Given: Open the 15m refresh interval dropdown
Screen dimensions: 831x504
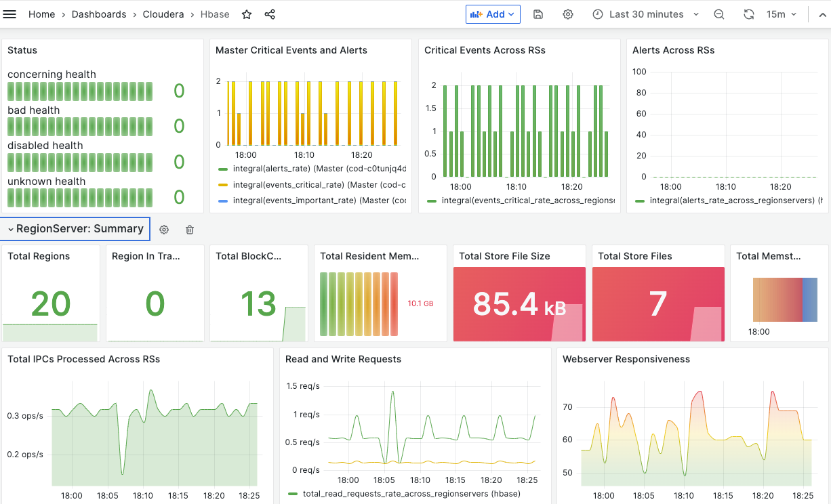Looking at the screenshot, I should [x=782, y=14].
